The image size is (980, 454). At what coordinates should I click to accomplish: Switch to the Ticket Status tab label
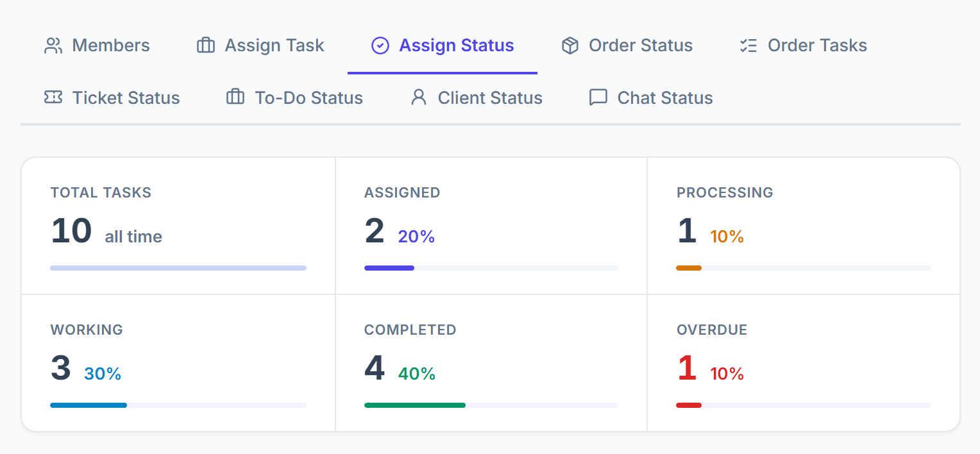coord(126,97)
